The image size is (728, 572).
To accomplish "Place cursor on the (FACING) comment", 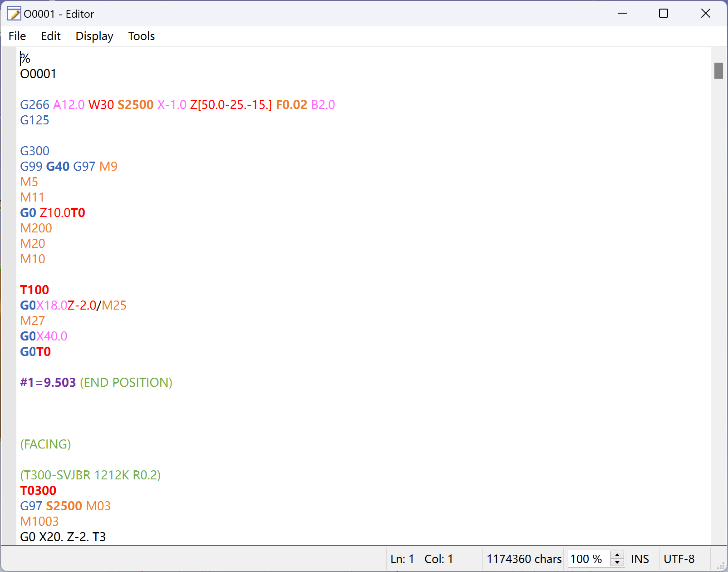I will coord(45,444).
